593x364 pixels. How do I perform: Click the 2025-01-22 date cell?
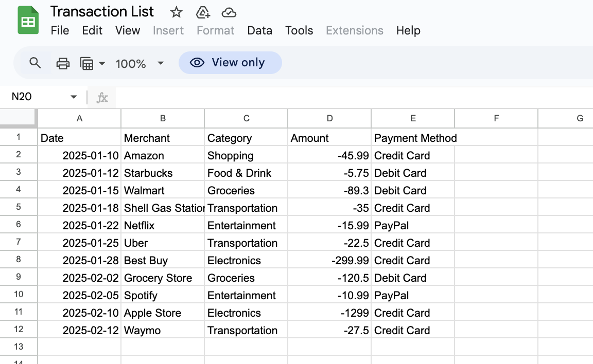pyautogui.click(x=79, y=225)
